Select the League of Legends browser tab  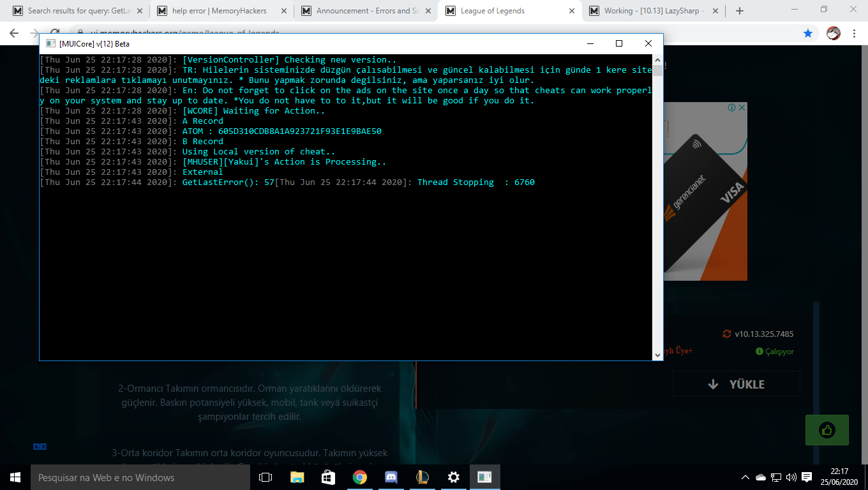click(509, 11)
